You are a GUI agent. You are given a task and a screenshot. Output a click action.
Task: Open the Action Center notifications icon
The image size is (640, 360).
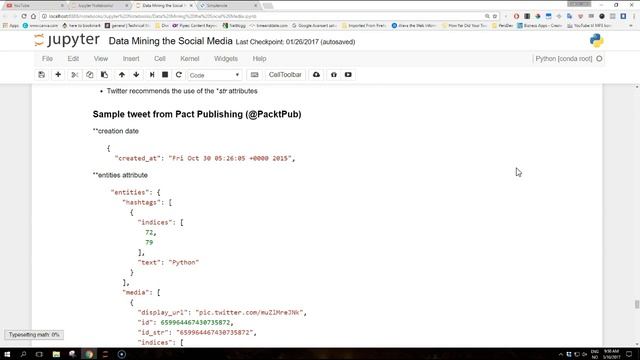(x=629, y=354)
